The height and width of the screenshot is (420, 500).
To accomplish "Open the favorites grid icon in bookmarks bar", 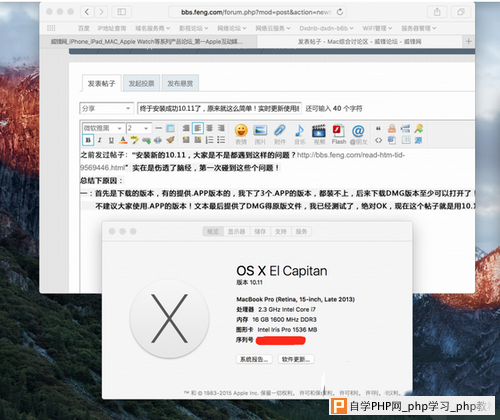I will point(51,28).
